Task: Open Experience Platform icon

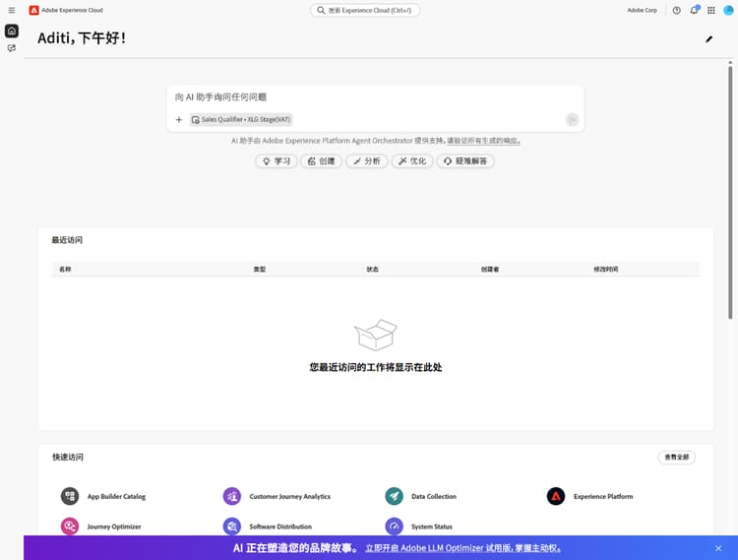Action: 556,496
